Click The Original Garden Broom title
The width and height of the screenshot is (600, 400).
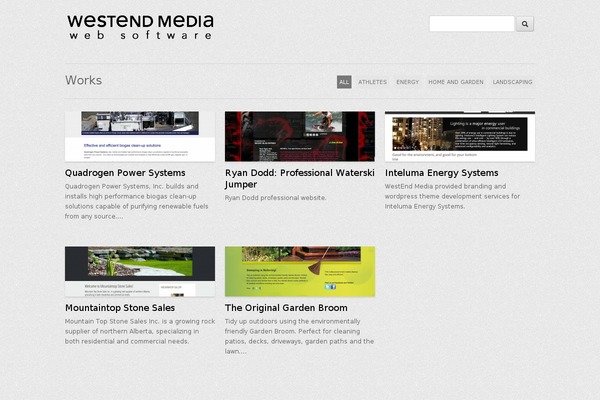pos(286,308)
